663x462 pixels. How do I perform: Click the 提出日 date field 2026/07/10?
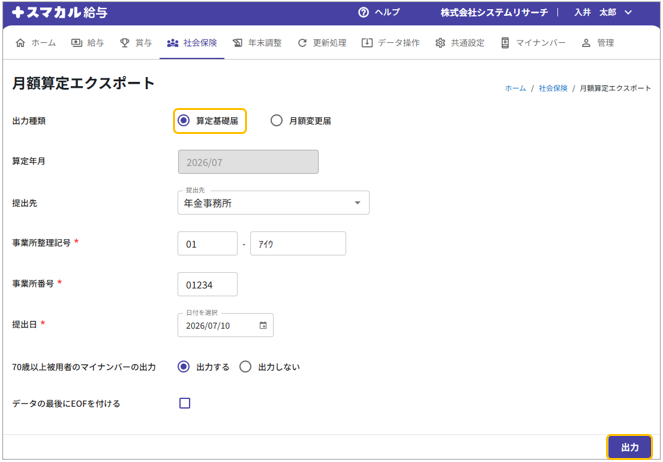click(x=225, y=325)
